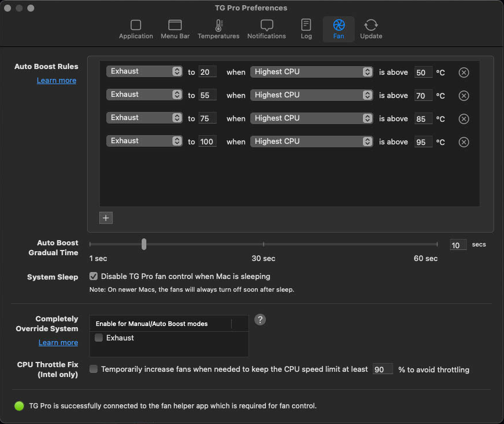Click Learn more under Auto Boost Rules

coord(56,81)
